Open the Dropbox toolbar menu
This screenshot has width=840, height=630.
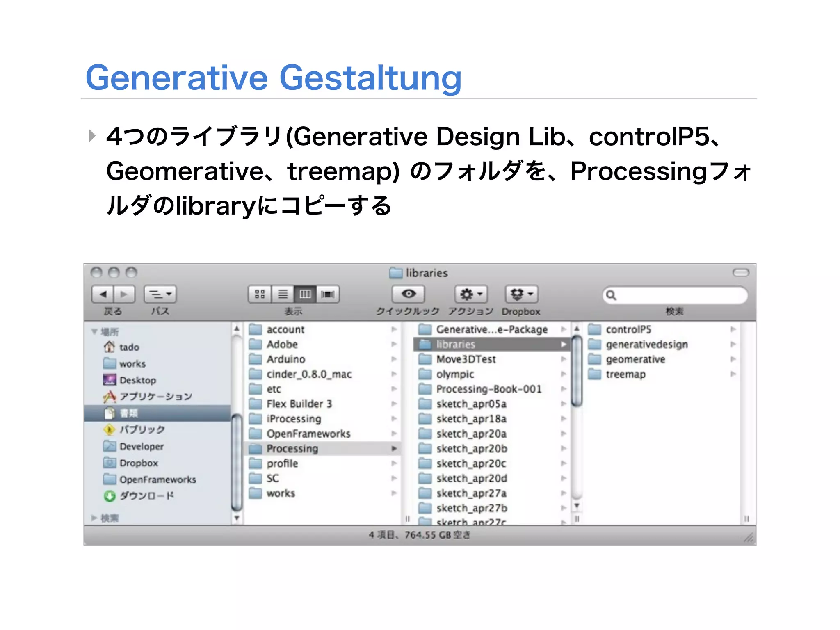pos(521,294)
